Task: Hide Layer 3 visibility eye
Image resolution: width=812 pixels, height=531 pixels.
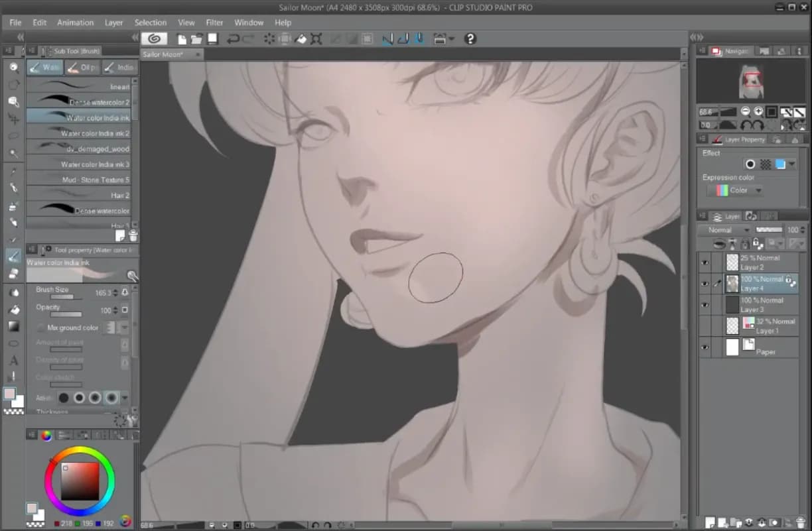Action: pos(705,305)
